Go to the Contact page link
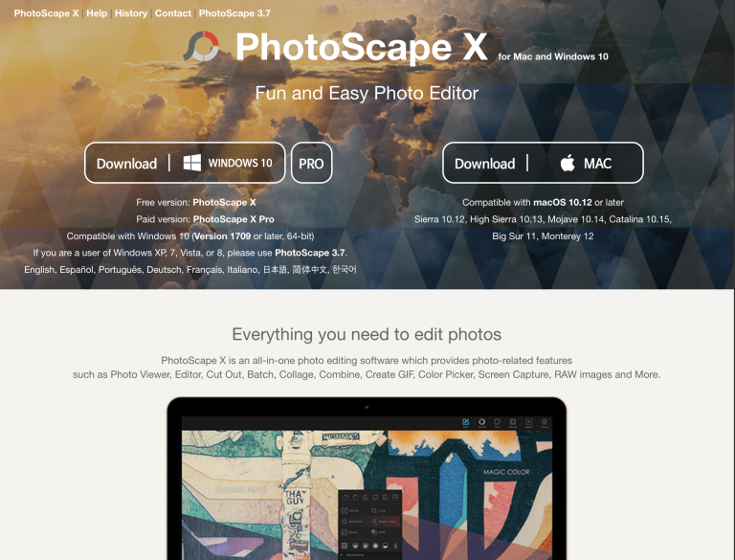The height and width of the screenshot is (560, 735). pos(173,13)
